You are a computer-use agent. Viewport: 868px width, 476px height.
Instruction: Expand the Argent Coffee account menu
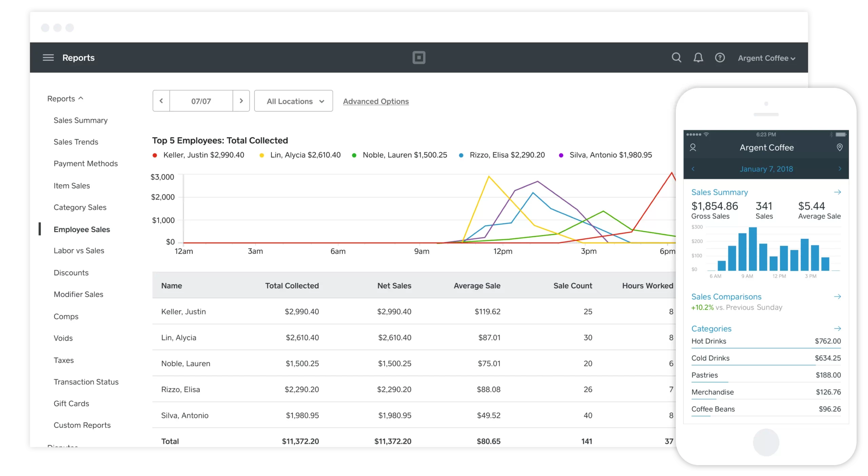766,58
